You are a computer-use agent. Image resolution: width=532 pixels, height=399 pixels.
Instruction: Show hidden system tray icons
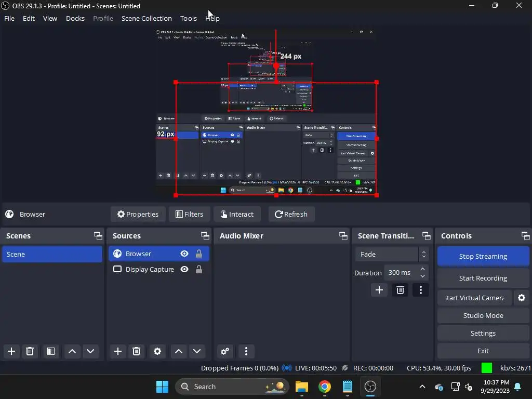(422, 387)
